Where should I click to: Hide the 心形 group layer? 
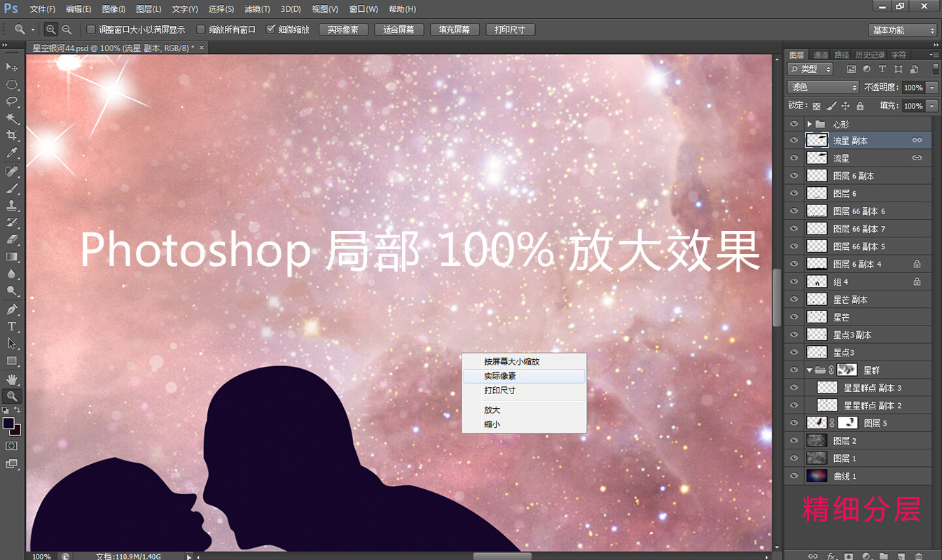click(794, 123)
